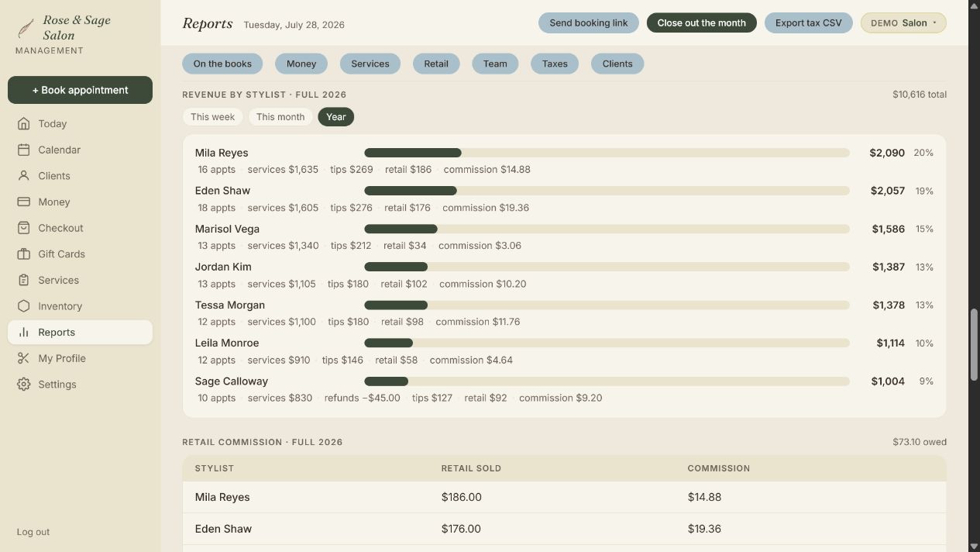The image size is (980, 552).
Task: Click Tessa Morgan stylist name
Action: [x=230, y=305]
